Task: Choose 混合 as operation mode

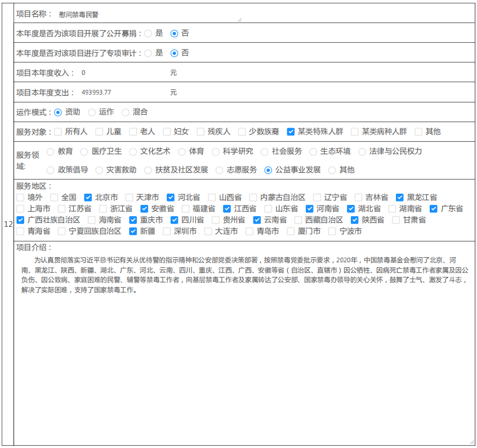Action: 126,113
